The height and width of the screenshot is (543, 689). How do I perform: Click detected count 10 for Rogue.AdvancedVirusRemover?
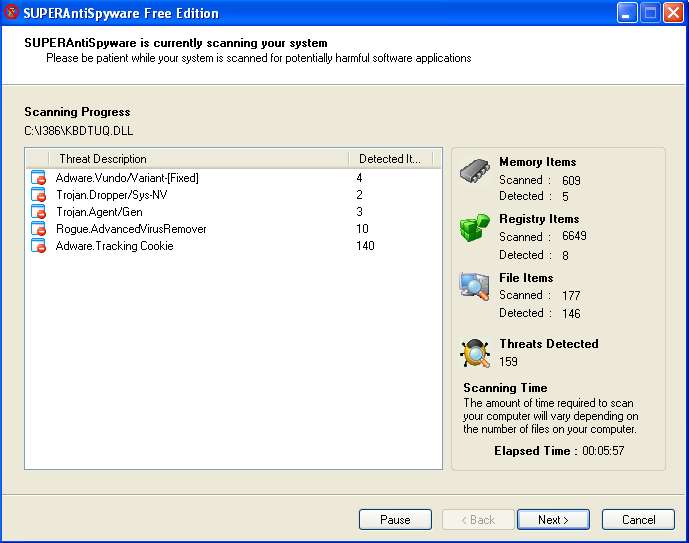point(362,229)
